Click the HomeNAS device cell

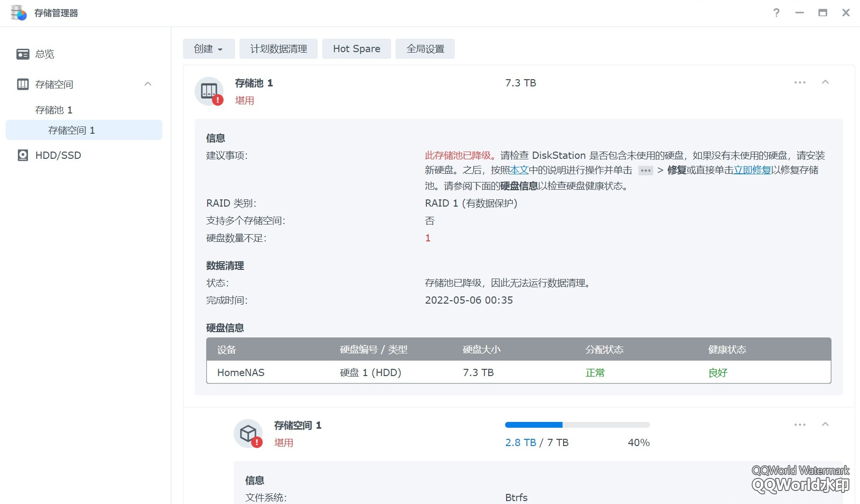point(241,373)
